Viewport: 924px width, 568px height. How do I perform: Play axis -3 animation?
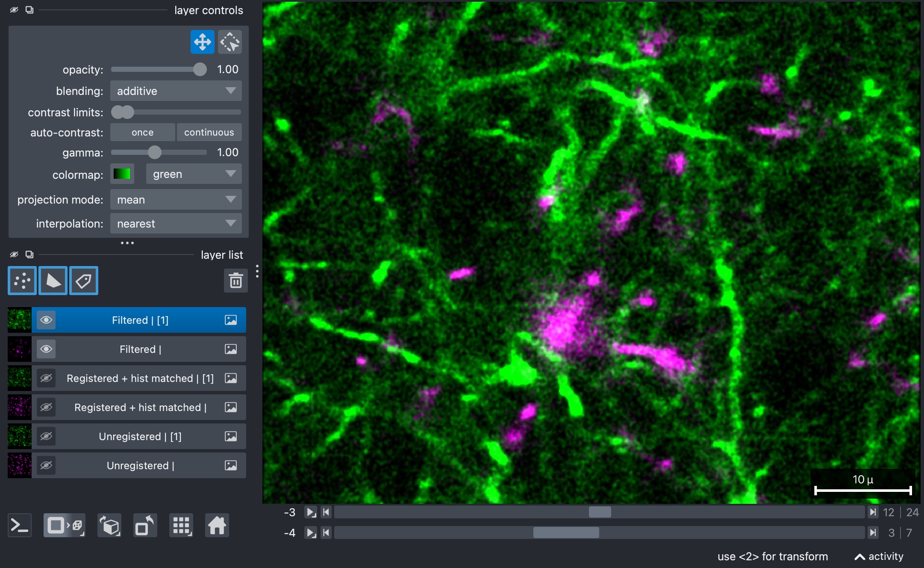click(311, 512)
